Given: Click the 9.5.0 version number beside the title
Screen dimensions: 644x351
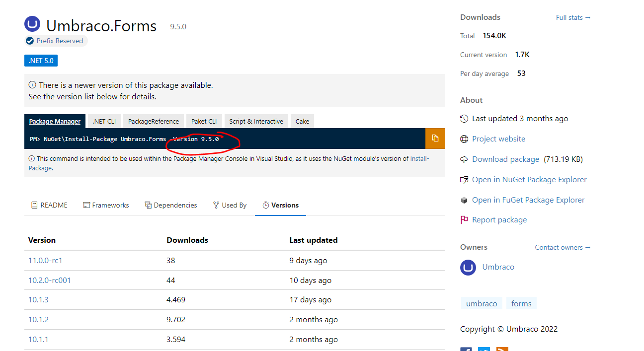Looking at the screenshot, I should pyautogui.click(x=178, y=27).
